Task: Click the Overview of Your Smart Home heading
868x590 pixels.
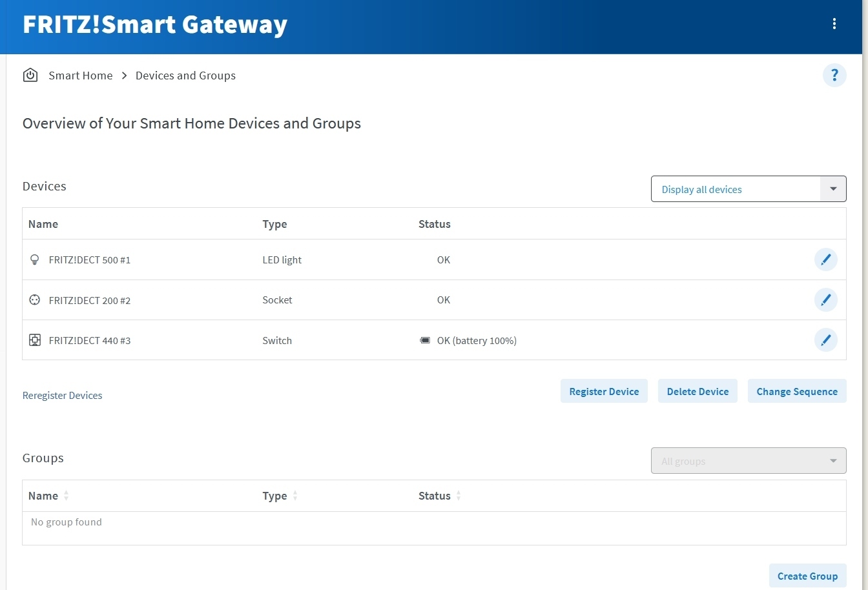Action: pyautogui.click(x=192, y=123)
